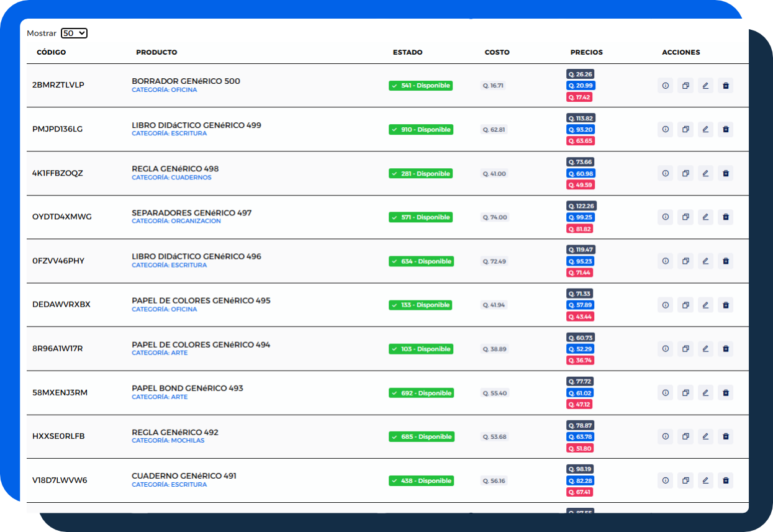
Task: Delete product BORRADOR GENÉRICO 500
Action: pyautogui.click(x=726, y=86)
